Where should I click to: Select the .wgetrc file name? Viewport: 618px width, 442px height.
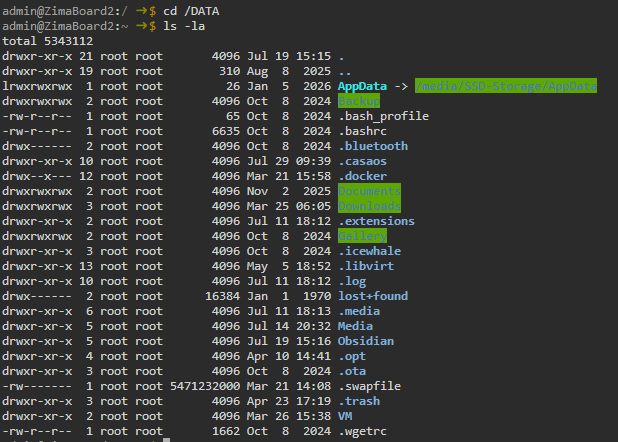point(363,431)
